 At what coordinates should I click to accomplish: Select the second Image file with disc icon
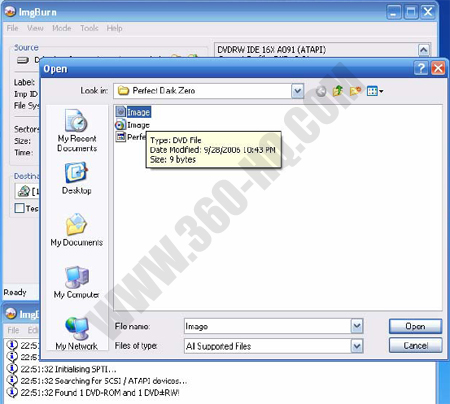click(132, 125)
